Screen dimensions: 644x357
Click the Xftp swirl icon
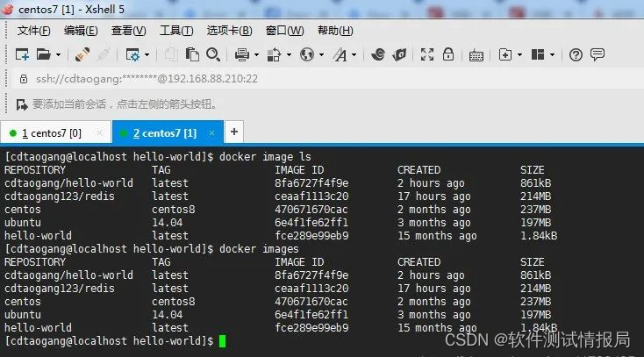[x=378, y=54]
